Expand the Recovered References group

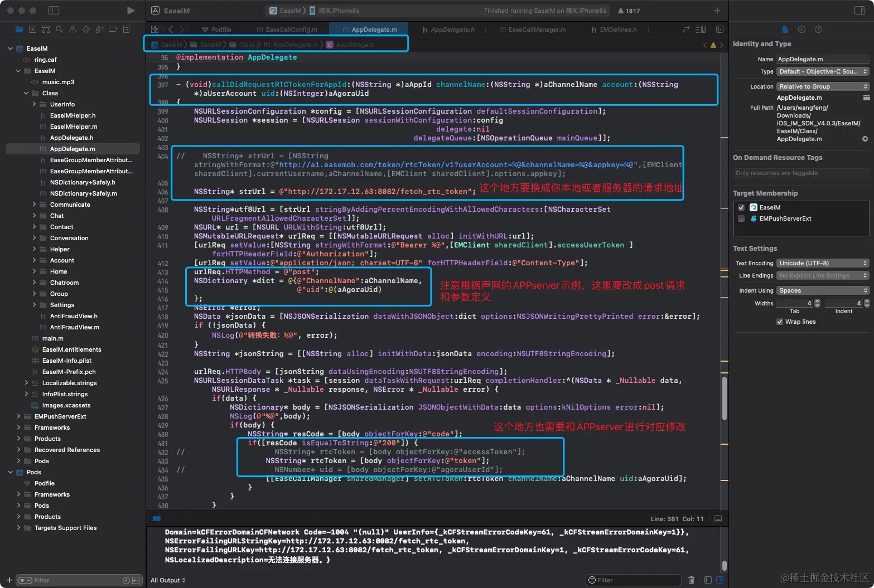coord(18,450)
